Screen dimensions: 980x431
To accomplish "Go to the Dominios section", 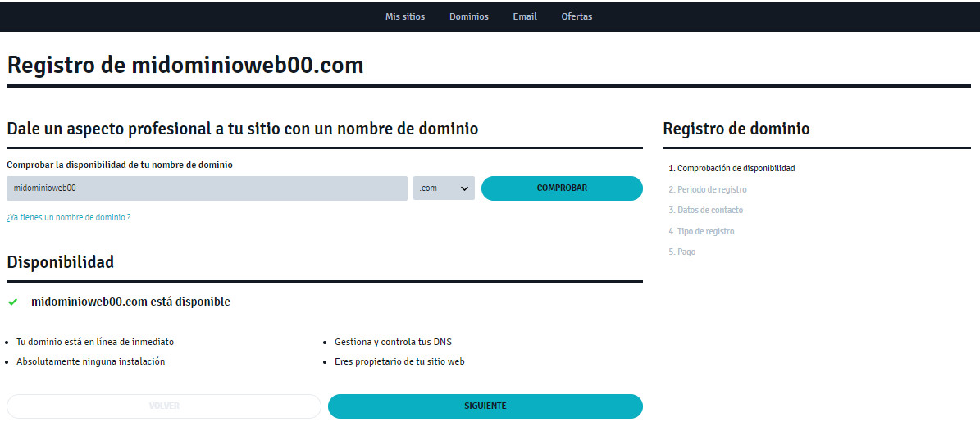I will (469, 17).
